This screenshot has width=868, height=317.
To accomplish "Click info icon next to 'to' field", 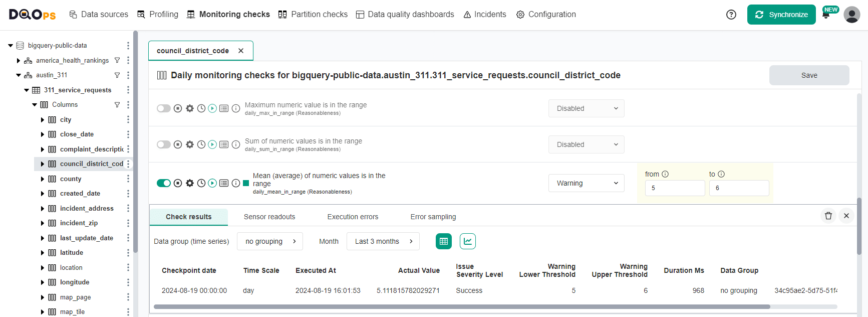I will (721, 174).
